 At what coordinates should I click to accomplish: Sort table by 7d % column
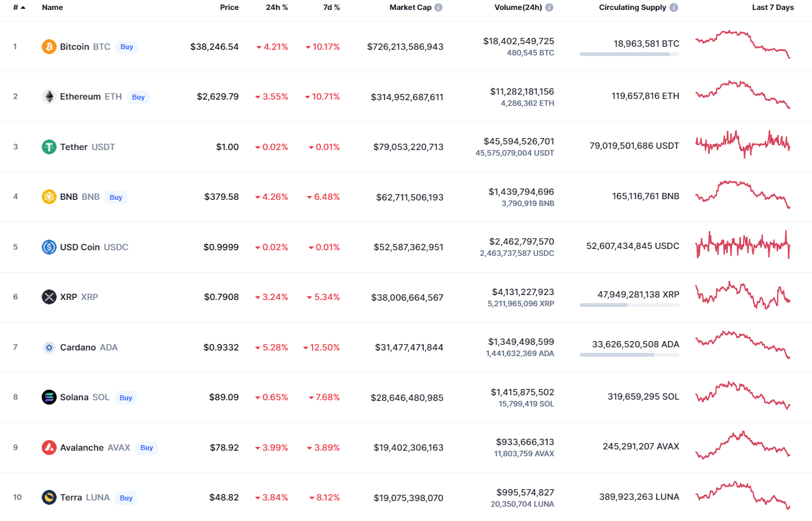331,7
